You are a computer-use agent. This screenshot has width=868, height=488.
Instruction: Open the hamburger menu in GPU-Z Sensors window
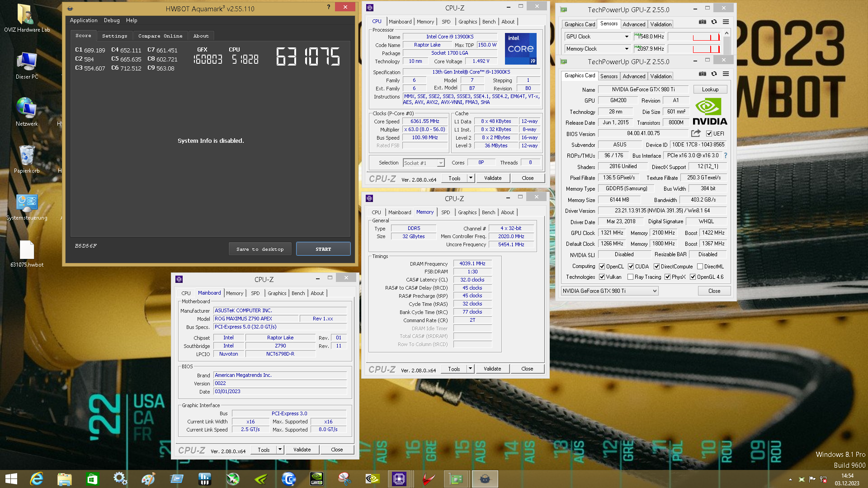pyautogui.click(x=726, y=22)
